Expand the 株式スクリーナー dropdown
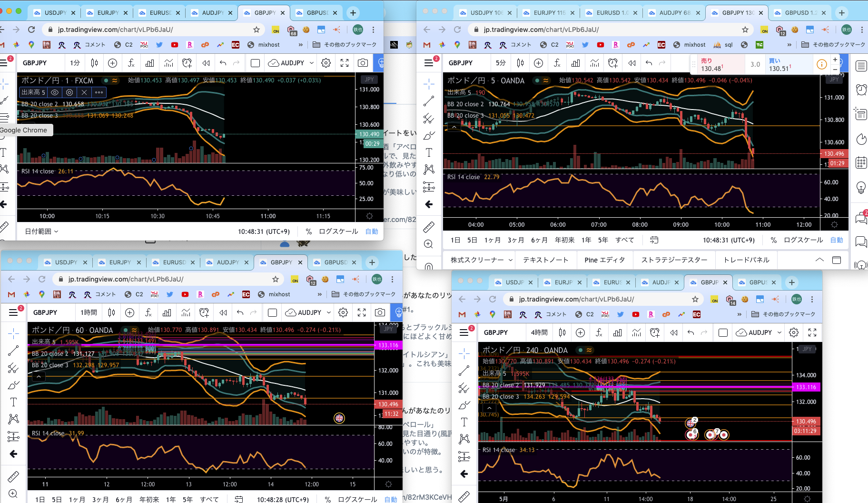This screenshot has width=868, height=503. click(482, 260)
